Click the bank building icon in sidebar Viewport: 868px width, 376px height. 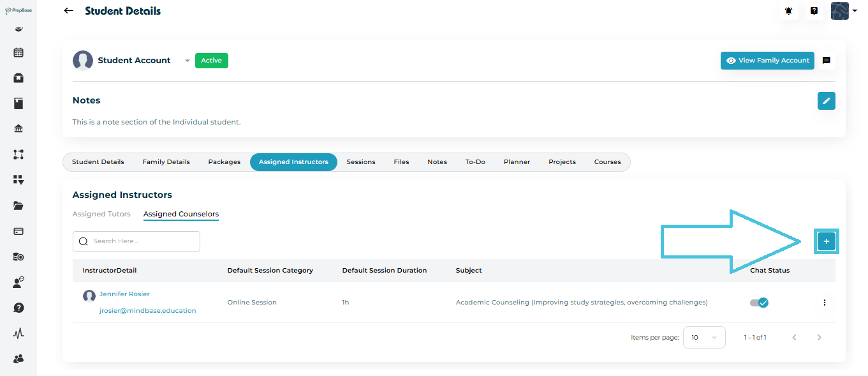[18, 129]
